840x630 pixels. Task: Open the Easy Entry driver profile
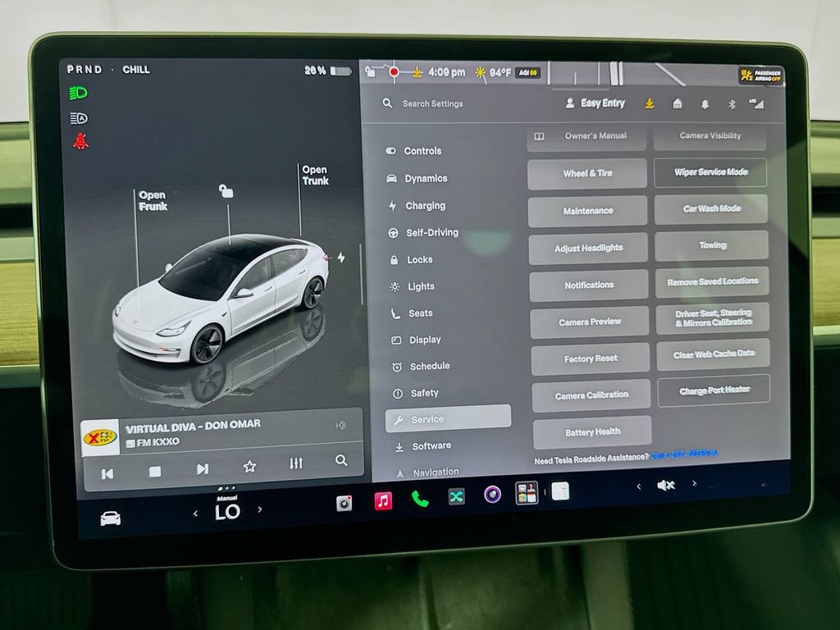click(596, 103)
